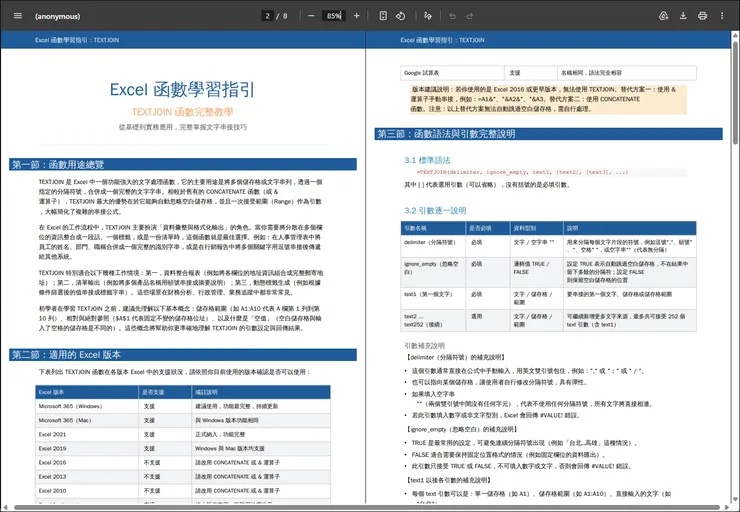Click the '引數名稱' table column header
740x512 pixels.
click(433, 228)
